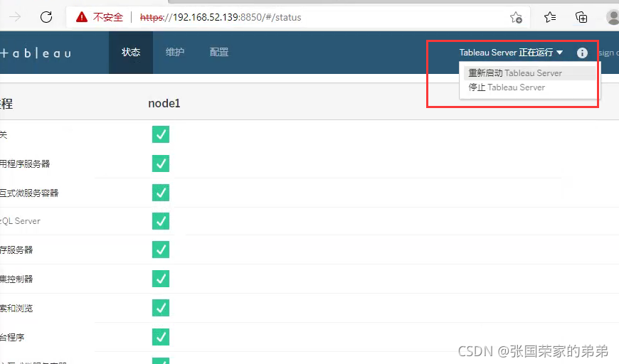
Task: Click the 存服务器 process label
Action: pyautogui.click(x=16, y=250)
